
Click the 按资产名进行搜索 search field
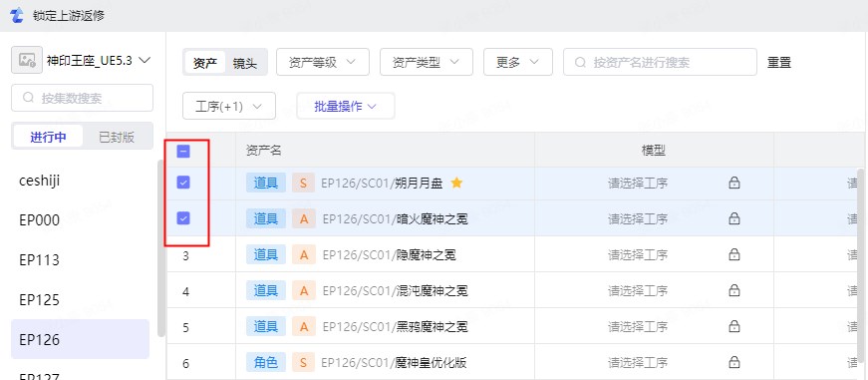(660, 62)
